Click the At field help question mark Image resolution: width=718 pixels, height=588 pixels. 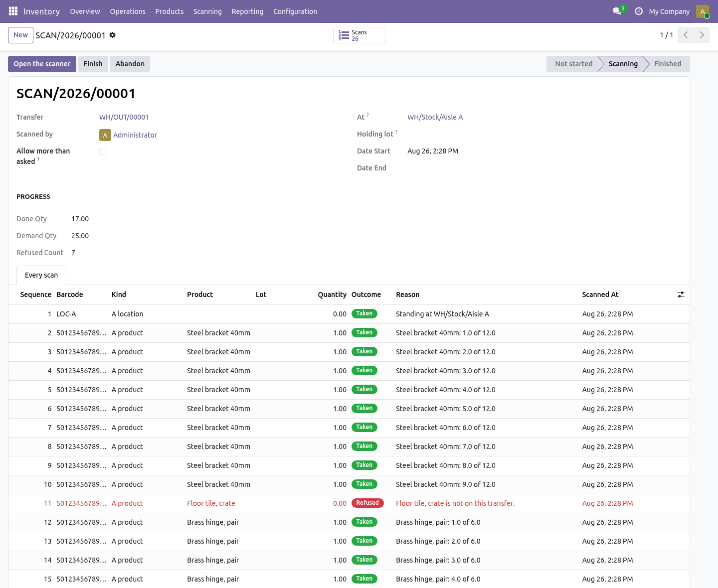click(x=368, y=115)
